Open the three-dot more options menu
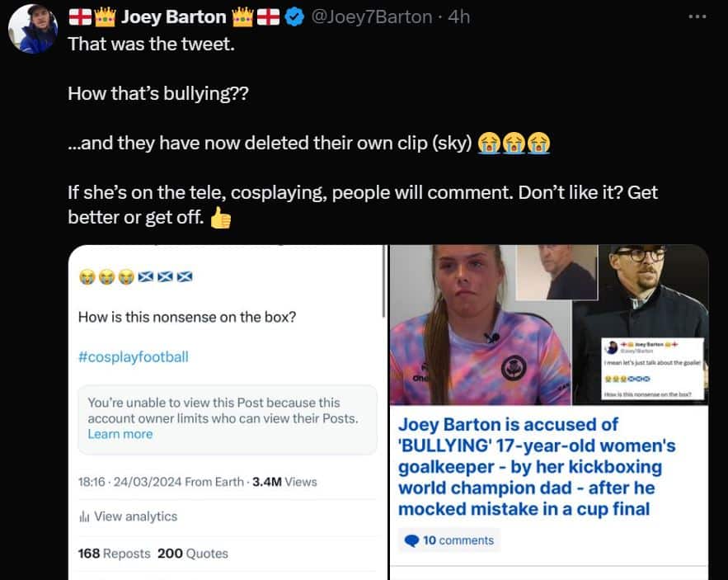Viewport: 728px width, 580px height. point(697,17)
